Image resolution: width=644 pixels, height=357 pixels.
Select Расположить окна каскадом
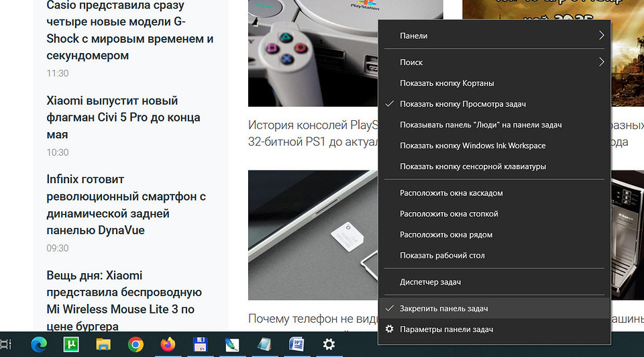[x=494, y=193]
